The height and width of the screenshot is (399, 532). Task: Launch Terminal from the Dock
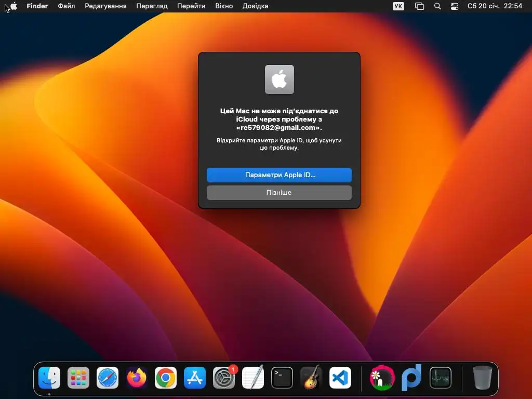click(282, 377)
